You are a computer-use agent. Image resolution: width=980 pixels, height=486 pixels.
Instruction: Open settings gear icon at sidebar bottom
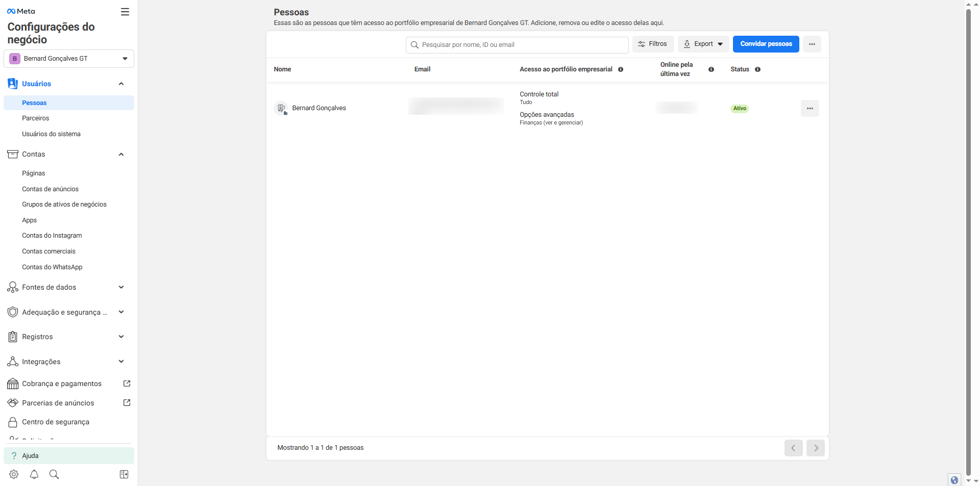coord(14,474)
